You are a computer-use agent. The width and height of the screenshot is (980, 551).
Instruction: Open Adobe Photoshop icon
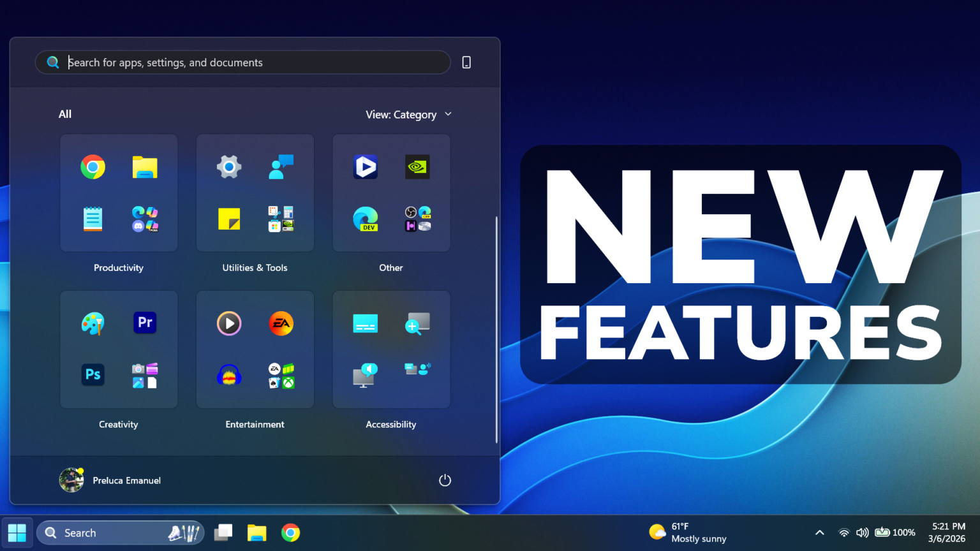pyautogui.click(x=93, y=374)
